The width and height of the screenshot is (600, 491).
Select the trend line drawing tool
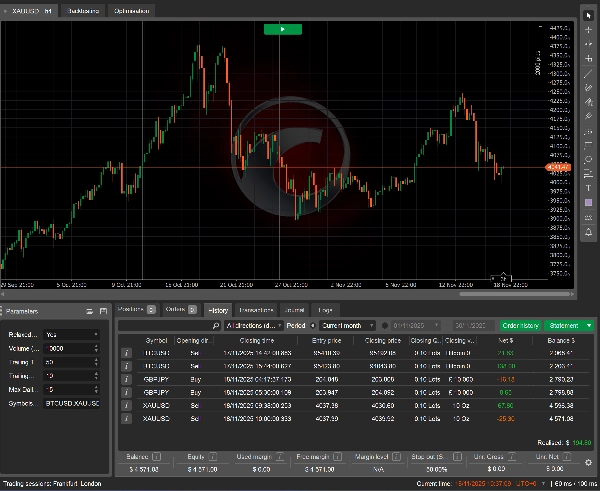click(589, 73)
